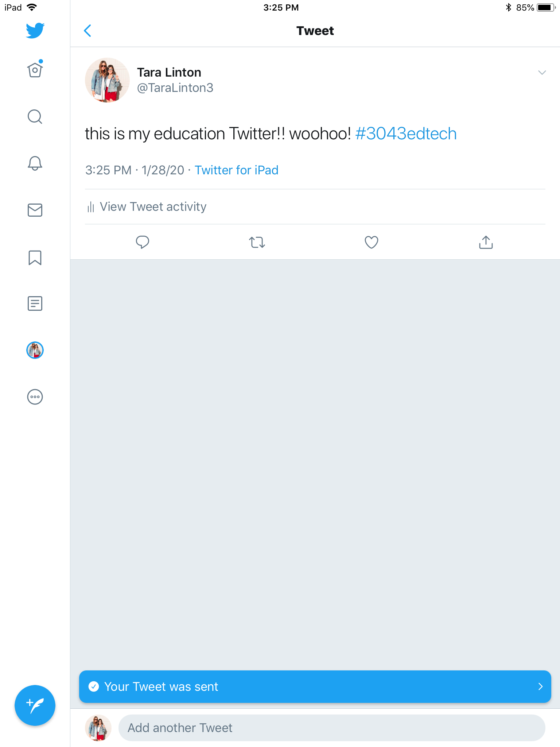The image size is (560, 747).
Task: Compose a new tweet with floating button
Action: (35, 705)
